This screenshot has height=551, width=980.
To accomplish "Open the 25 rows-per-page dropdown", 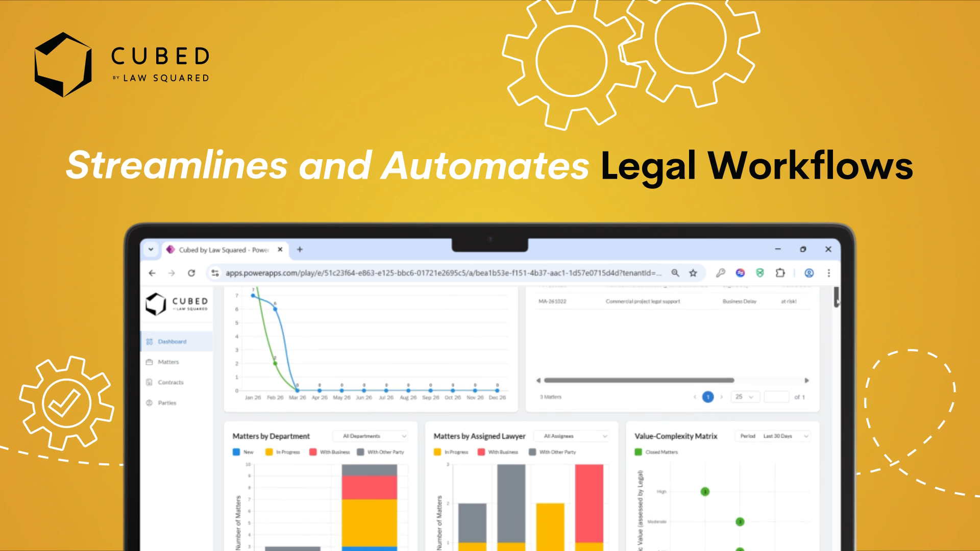I will pyautogui.click(x=745, y=397).
